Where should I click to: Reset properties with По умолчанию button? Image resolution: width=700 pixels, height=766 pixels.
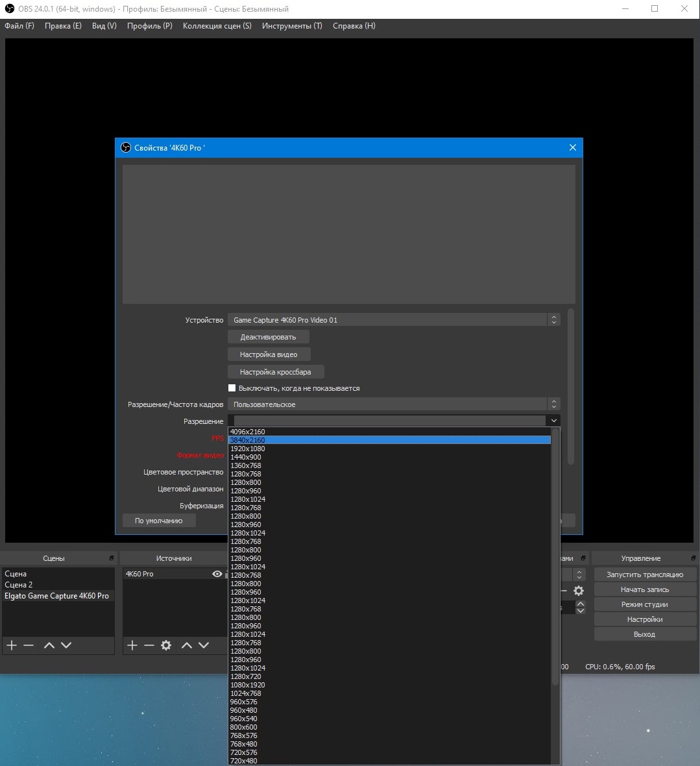[x=159, y=521]
